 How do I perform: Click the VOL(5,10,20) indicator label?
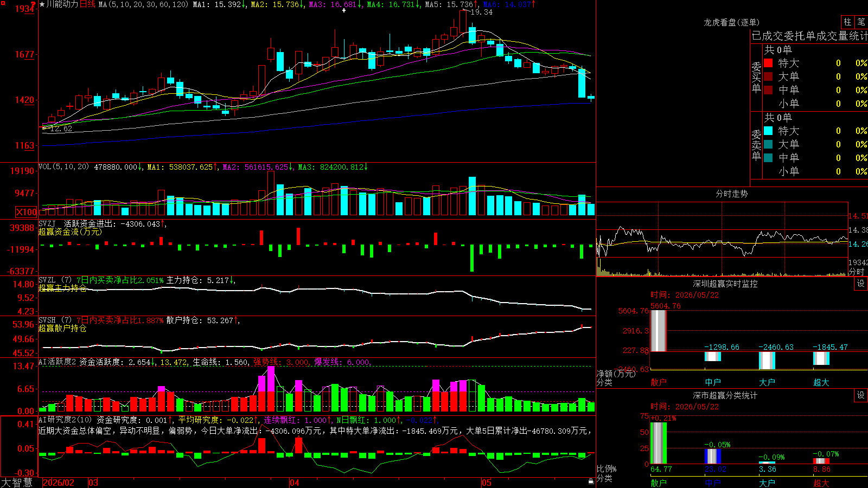coord(63,167)
